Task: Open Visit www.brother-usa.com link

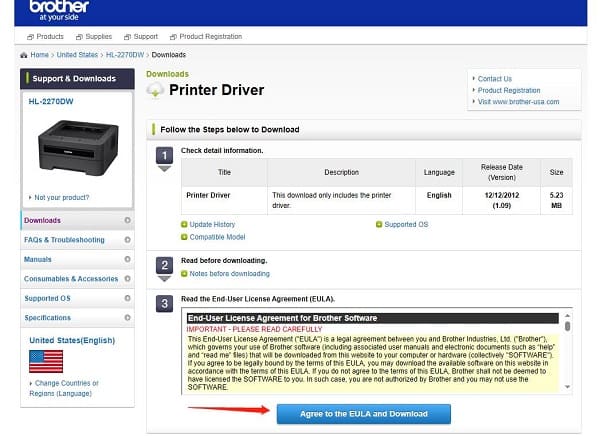Action: click(518, 102)
